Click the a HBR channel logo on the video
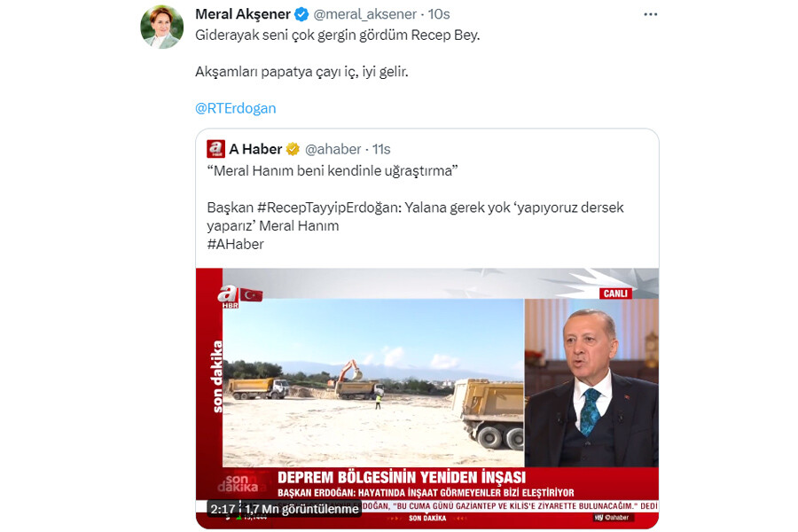Screen dimensions: 798x532 click(229, 296)
